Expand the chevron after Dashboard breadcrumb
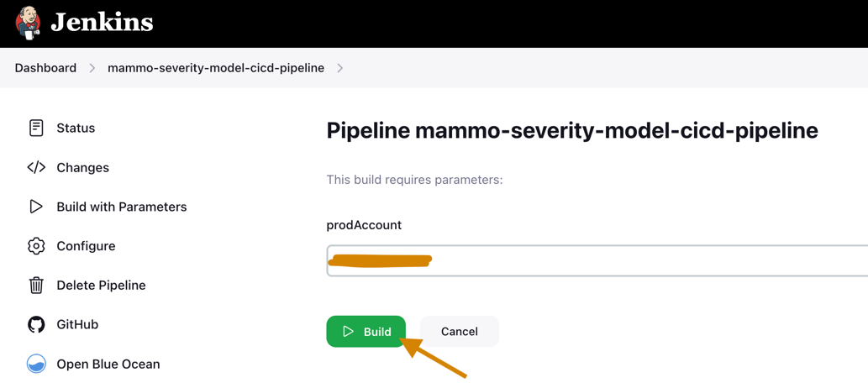 [92, 68]
